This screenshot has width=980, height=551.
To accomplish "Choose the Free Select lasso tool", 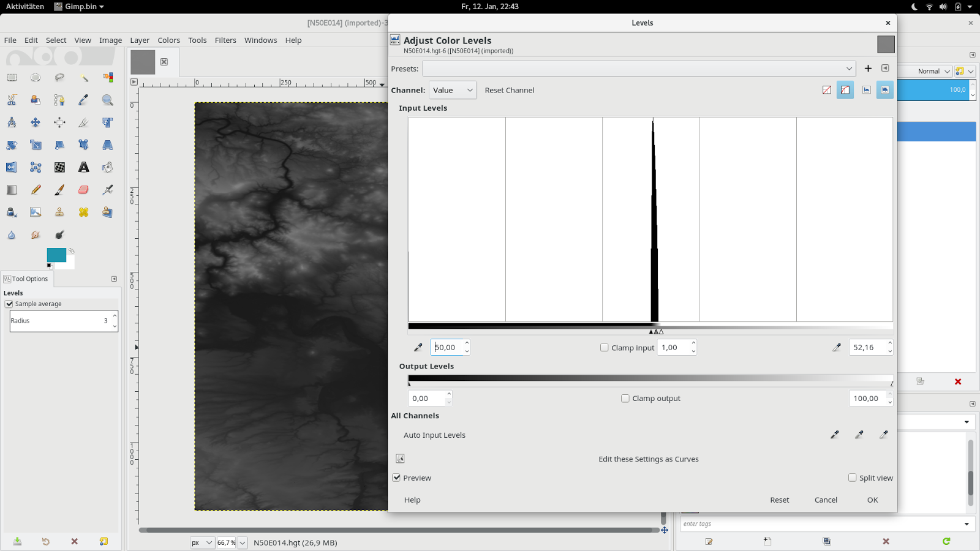I will [59, 78].
